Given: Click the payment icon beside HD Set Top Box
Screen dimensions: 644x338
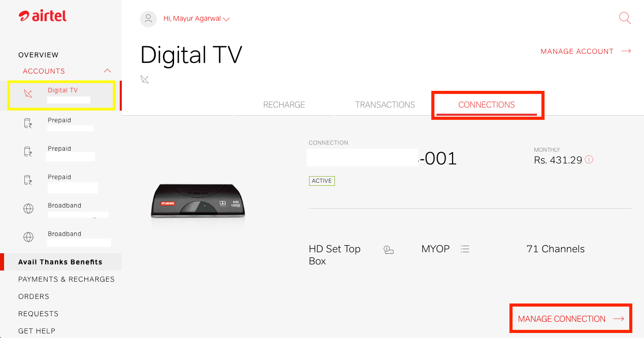Looking at the screenshot, I should [x=389, y=250].
